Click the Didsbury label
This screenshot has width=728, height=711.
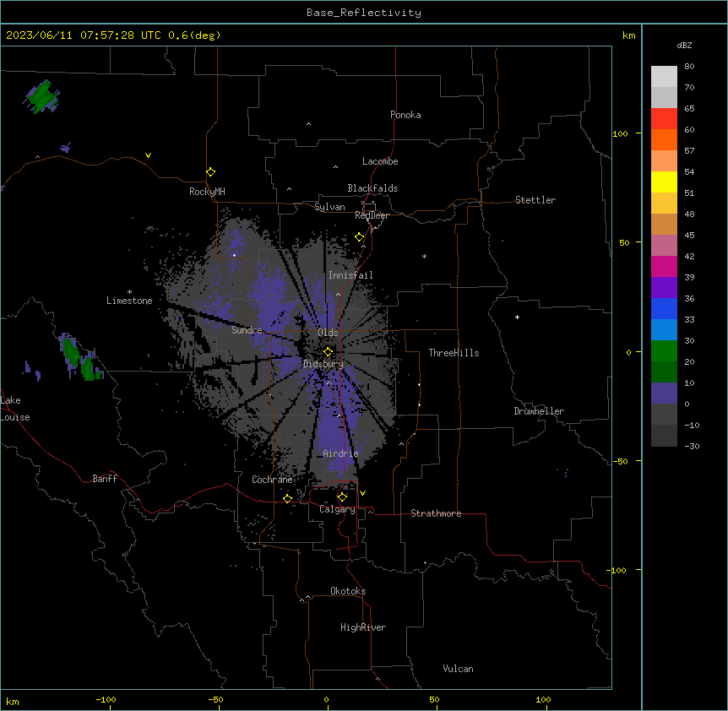point(323,364)
